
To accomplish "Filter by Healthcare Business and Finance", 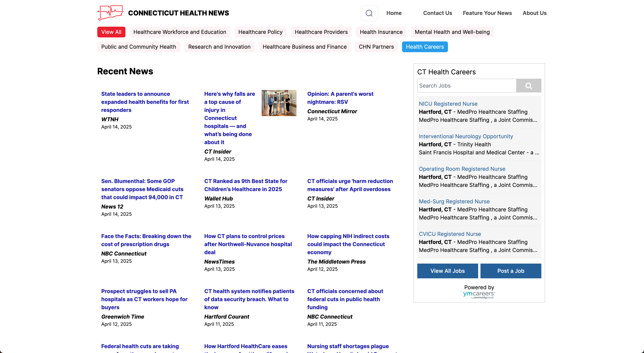I will coord(305,47).
